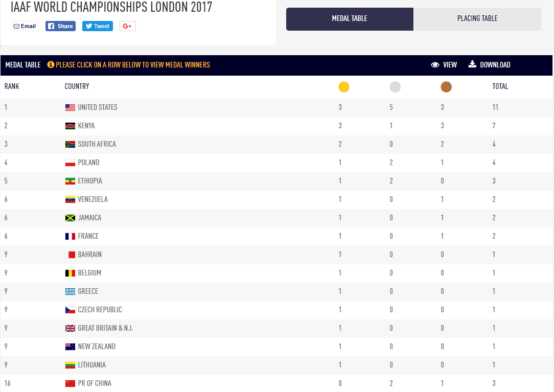Tweet this page via Twitter button

pyautogui.click(x=97, y=26)
